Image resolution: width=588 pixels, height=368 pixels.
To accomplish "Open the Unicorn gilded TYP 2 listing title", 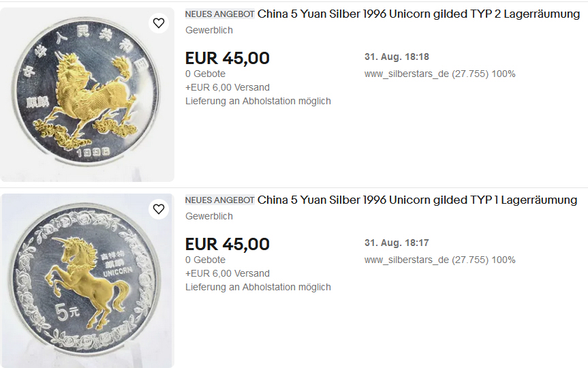I will tap(418, 14).
